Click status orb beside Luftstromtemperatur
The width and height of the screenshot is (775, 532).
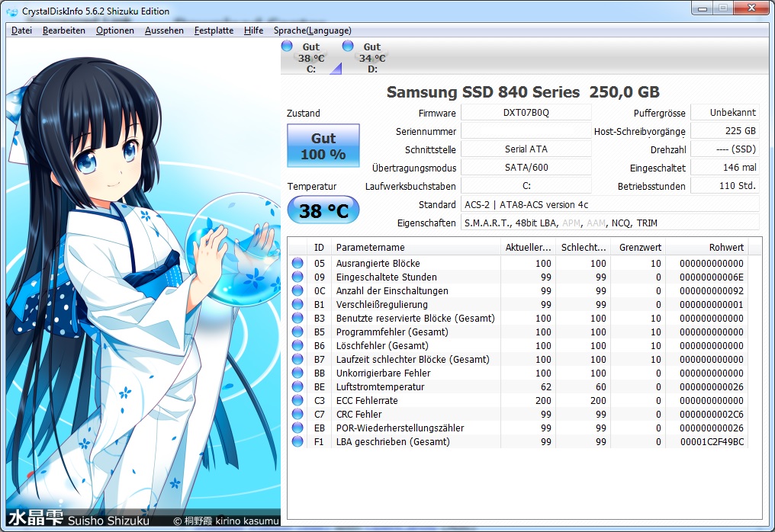coord(297,387)
